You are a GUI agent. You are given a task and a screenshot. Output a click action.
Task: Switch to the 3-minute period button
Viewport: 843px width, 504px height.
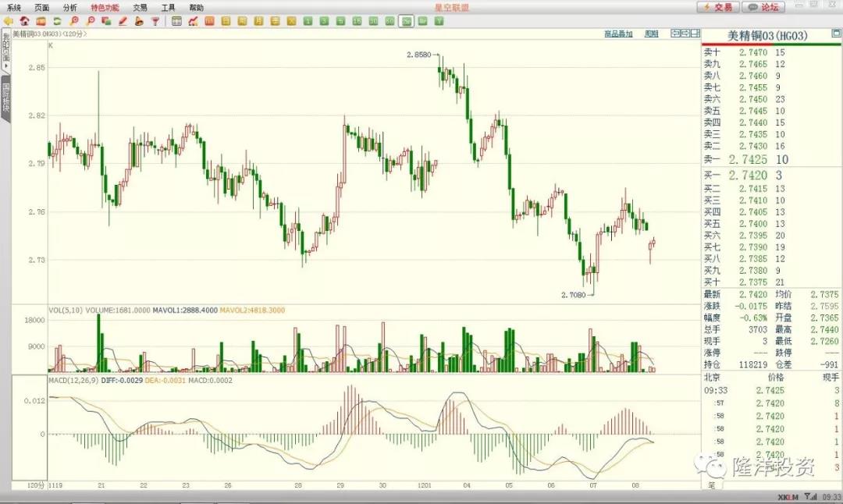point(324,22)
